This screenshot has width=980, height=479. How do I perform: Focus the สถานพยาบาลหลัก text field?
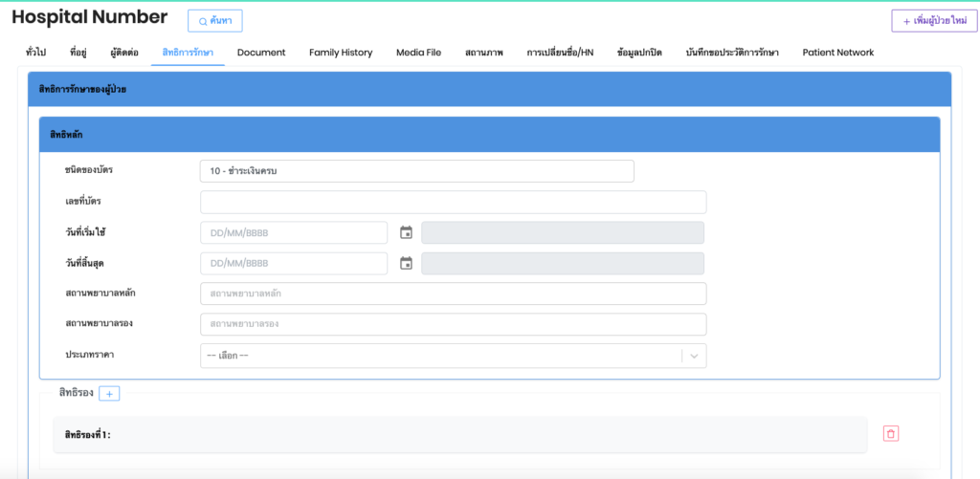click(453, 294)
